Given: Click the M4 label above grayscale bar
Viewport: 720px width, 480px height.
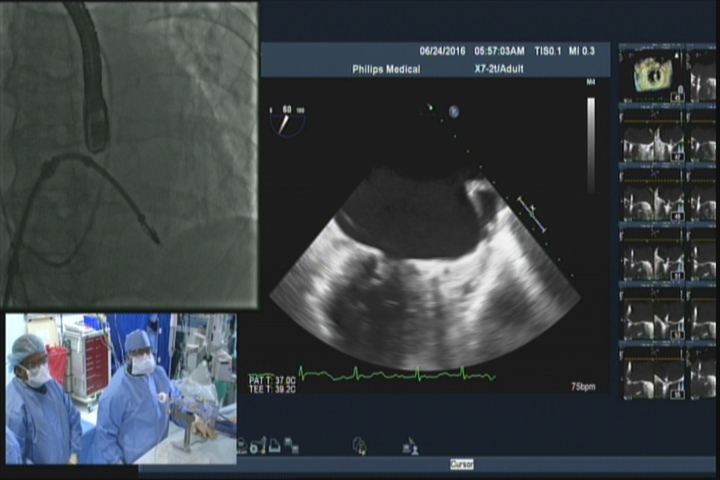Looking at the screenshot, I should (591, 83).
